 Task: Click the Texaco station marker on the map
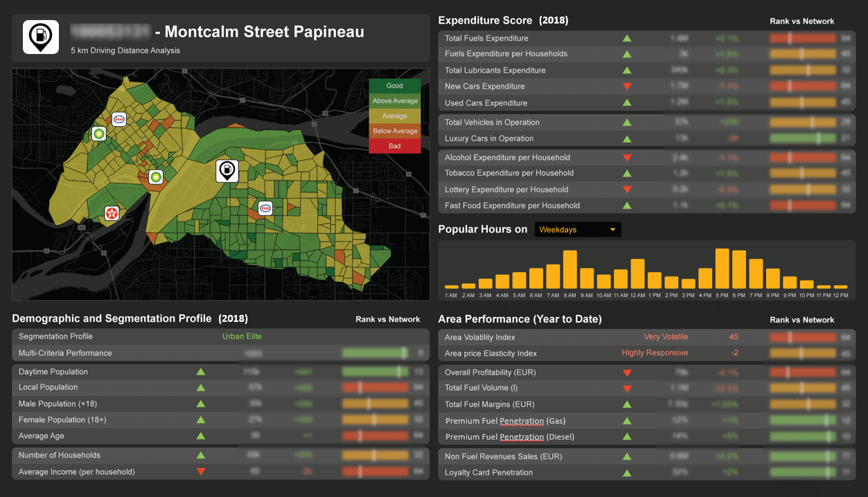[x=112, y=213]
